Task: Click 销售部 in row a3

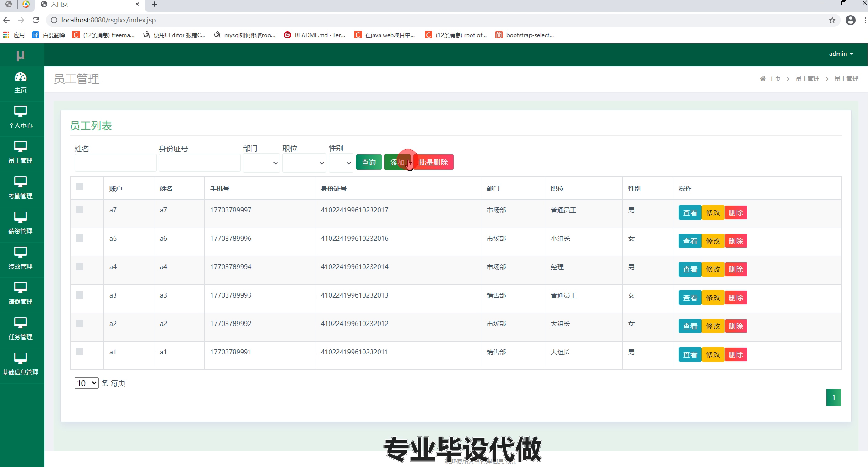Action: [496, 295]
